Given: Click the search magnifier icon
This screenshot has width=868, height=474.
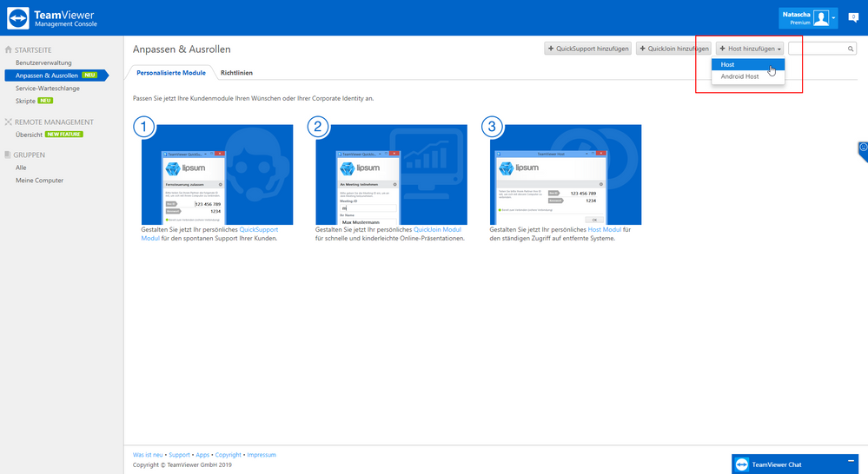Looking at the screenshot, I should click(x=851, y=49).
